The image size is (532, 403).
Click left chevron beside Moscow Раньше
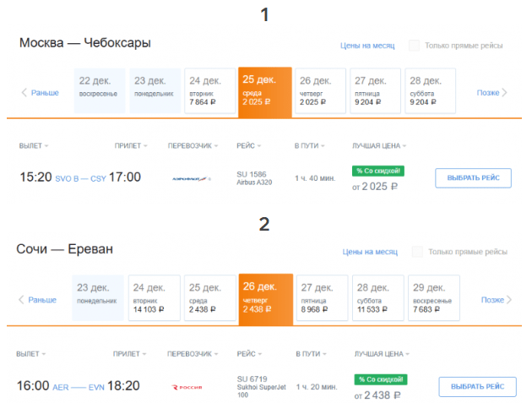24,92
